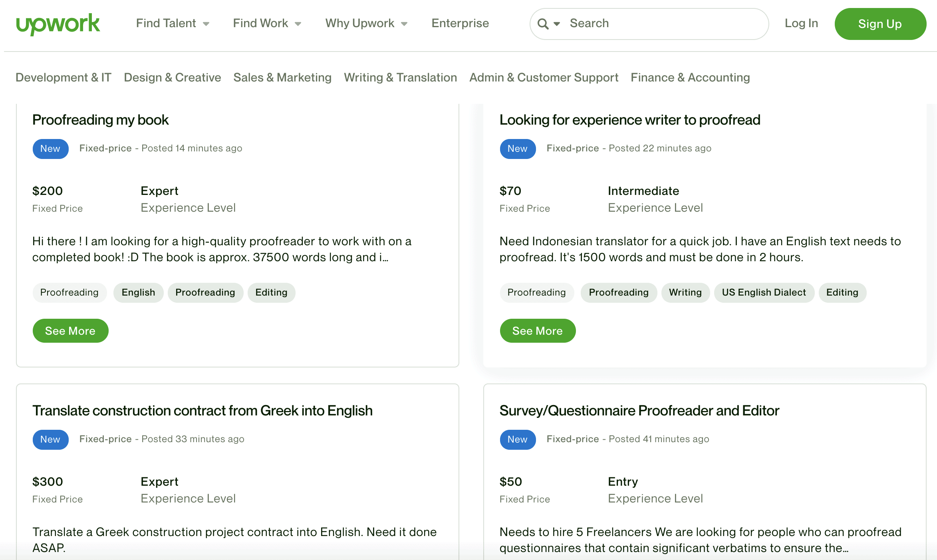Screen dimensions: 937x560
Task: Click See More on the $200 proofreading job
Action: (70, 331)
